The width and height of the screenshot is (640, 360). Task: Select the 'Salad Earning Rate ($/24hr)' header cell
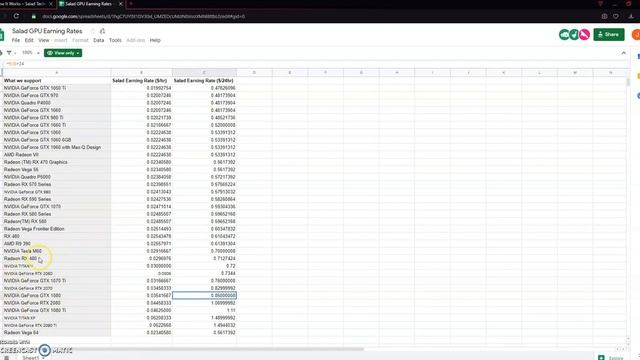(204, 81)
